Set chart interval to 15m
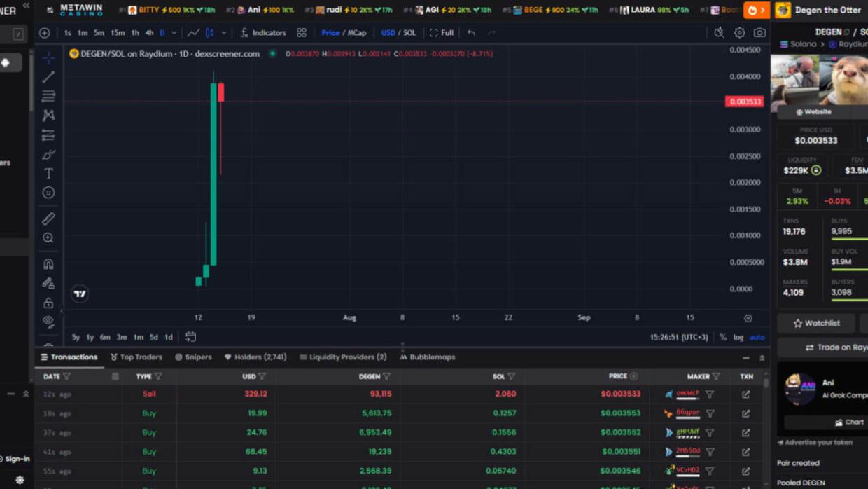Viewport: 868px width, 489px height. (x=118, y=33)
